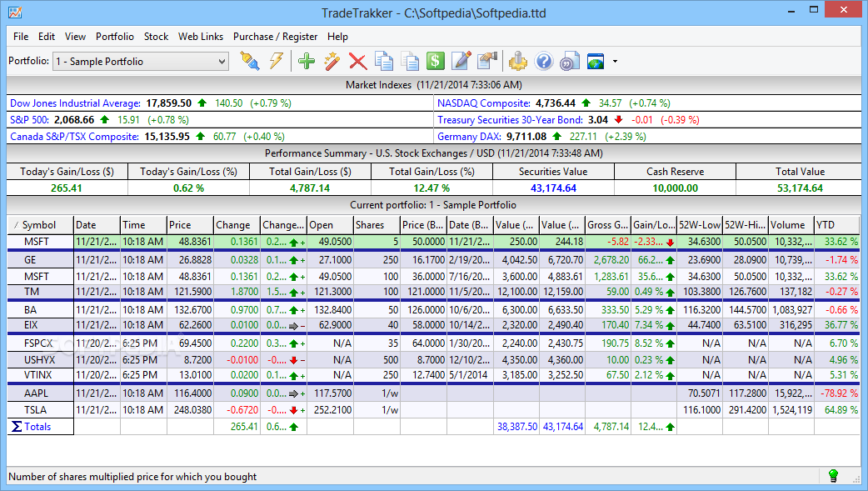Select the USHYX fund row symbol

(41, 359)
